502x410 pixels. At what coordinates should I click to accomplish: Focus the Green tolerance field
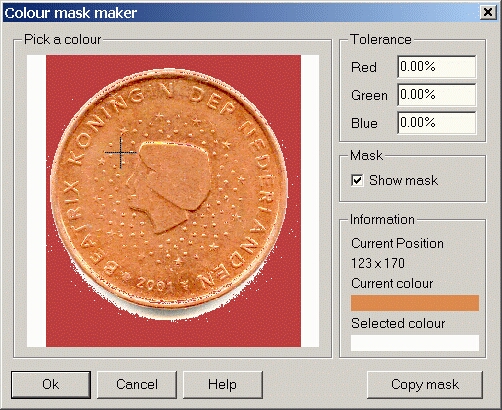437,95
